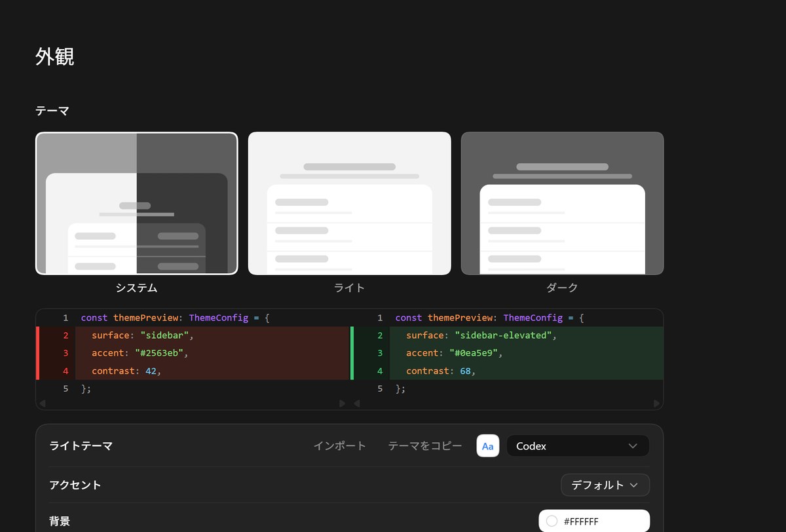Click the インポート button
Viewport: 786px width, 532px height.
pyautogui.click(x=340, y=446)
